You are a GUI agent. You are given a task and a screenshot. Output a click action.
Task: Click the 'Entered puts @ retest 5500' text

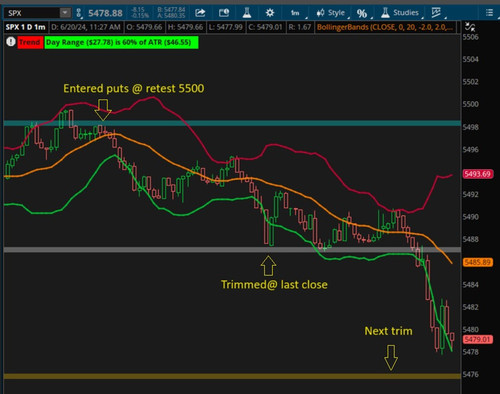134,89
